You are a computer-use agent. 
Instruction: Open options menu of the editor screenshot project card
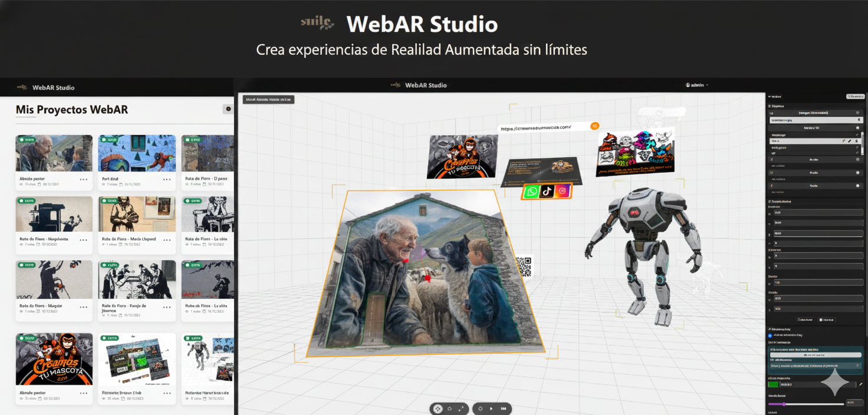(x=167, y=393)
